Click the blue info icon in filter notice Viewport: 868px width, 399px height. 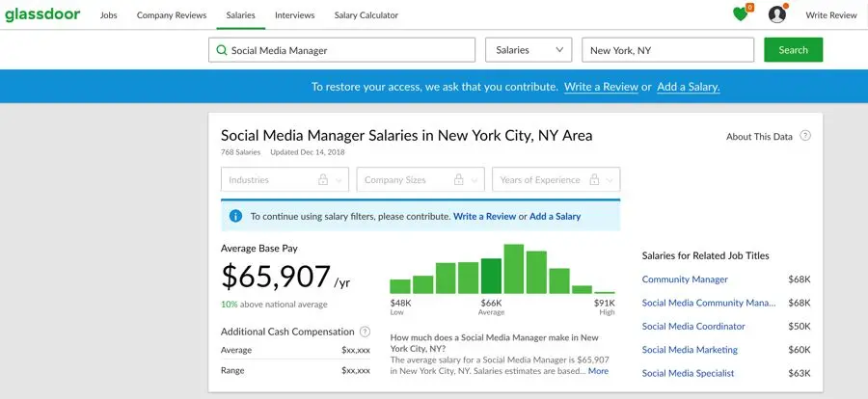pos(235,216)
